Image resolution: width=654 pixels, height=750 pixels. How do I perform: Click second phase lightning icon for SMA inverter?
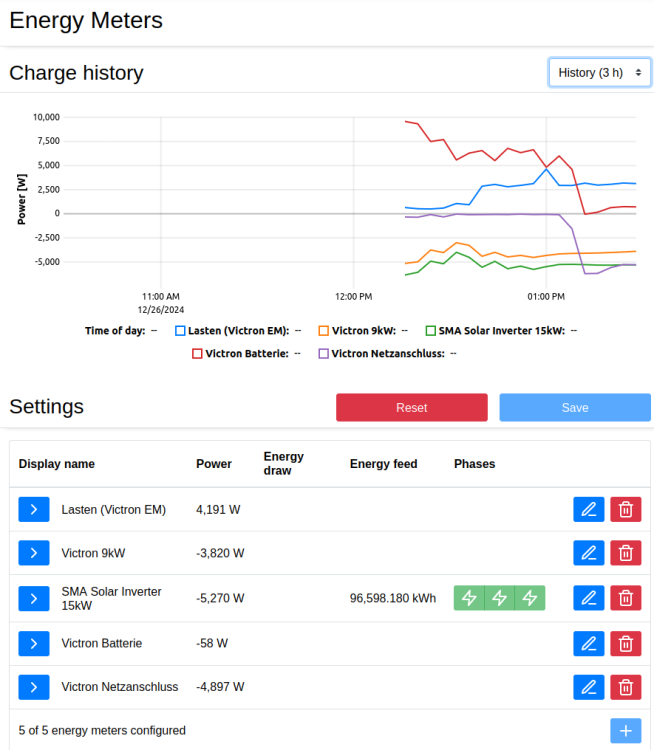coord(500,598)
